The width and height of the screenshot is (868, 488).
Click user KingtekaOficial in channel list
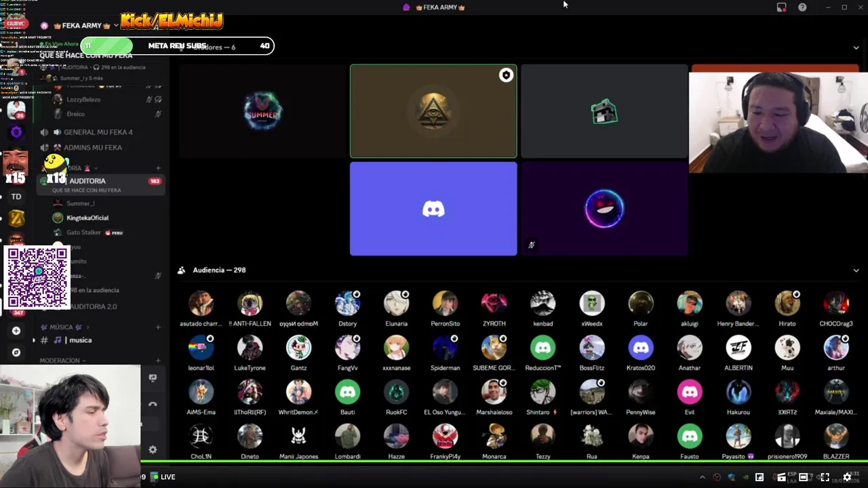pos(87,218)
